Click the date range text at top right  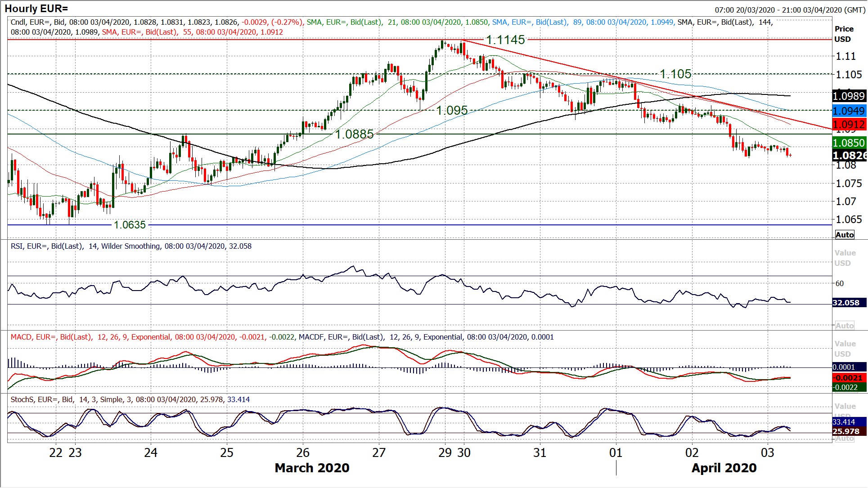click(x=790, y=10)
